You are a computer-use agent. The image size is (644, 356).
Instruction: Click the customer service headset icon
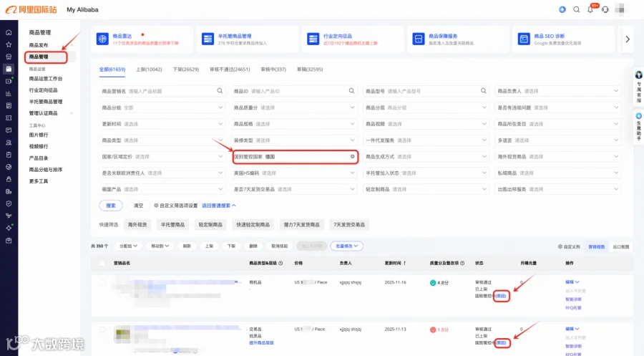(x=605, y=9)
